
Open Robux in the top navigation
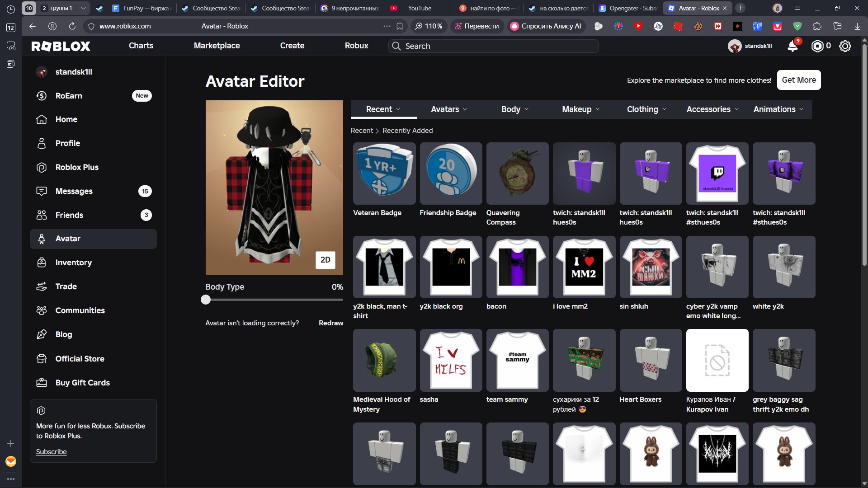click(x=357, y=46)
